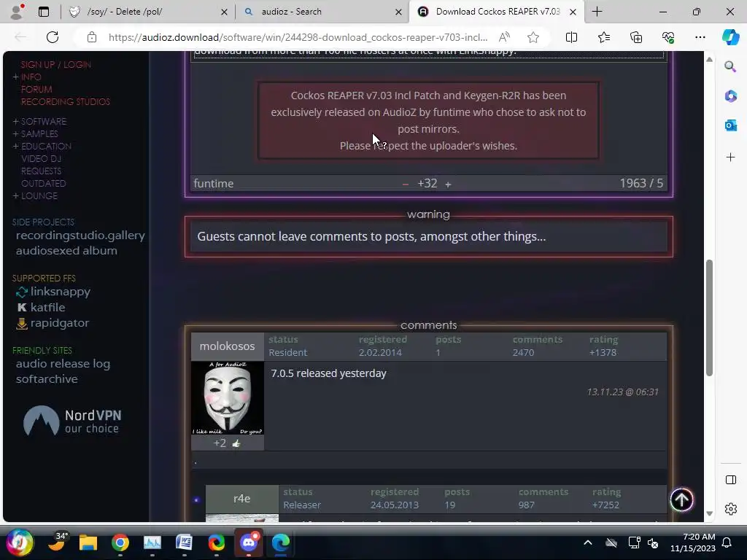Toggle the Read aloud icon in address bar
747x560 pixels.
[x=504, y=37]
